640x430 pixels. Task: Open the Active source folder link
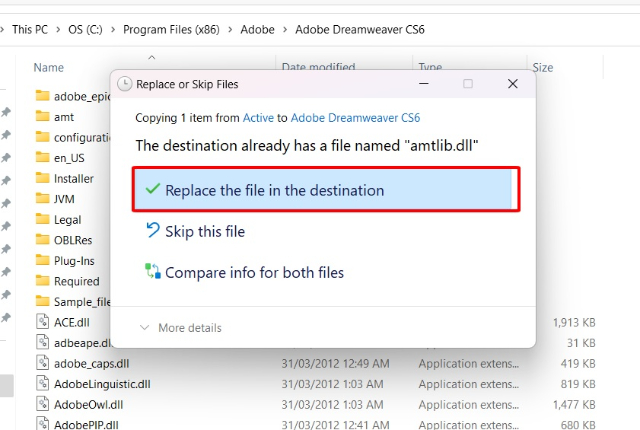(x=258, y=118)
